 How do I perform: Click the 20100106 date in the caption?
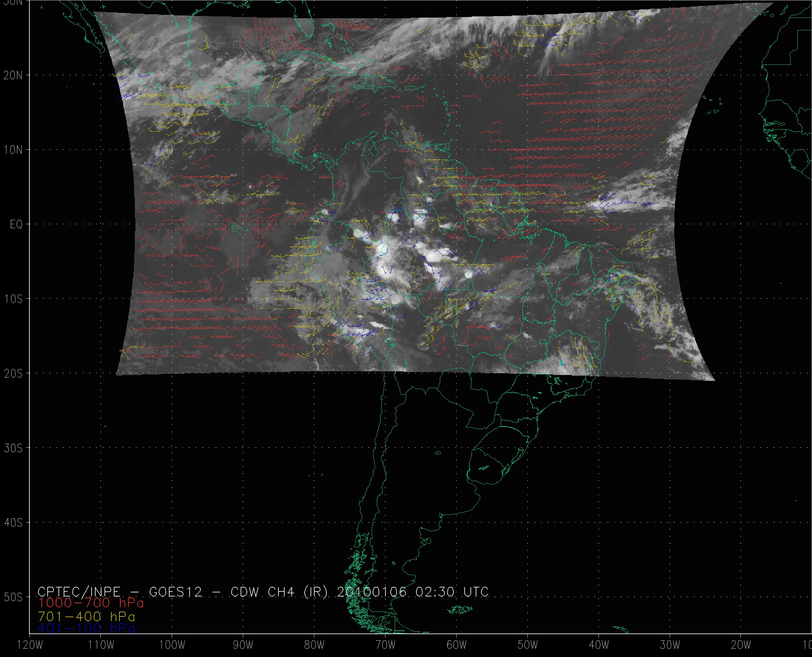coord(371,591)
